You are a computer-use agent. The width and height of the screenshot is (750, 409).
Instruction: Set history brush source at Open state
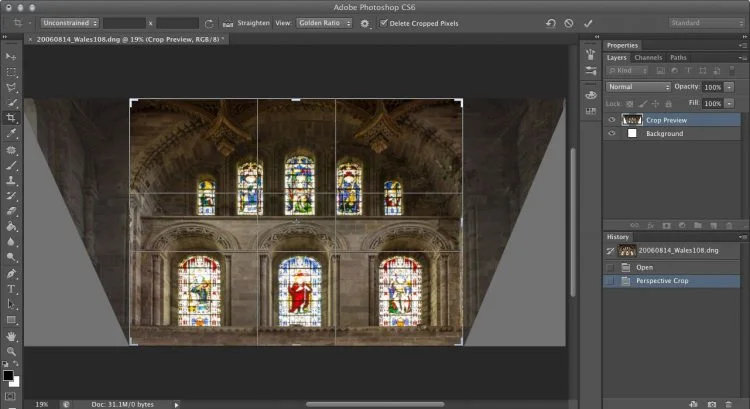(x=610, y=267)
